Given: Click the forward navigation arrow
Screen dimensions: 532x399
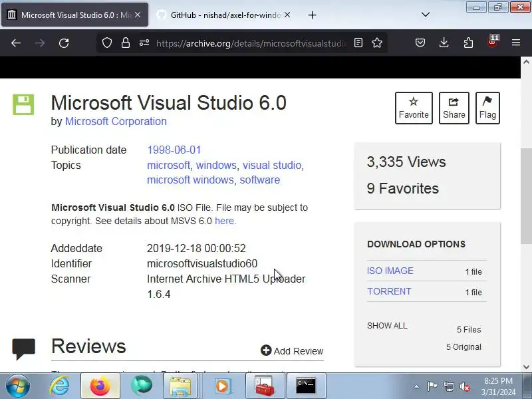Looking at the screenshot, I should [40, 43].
